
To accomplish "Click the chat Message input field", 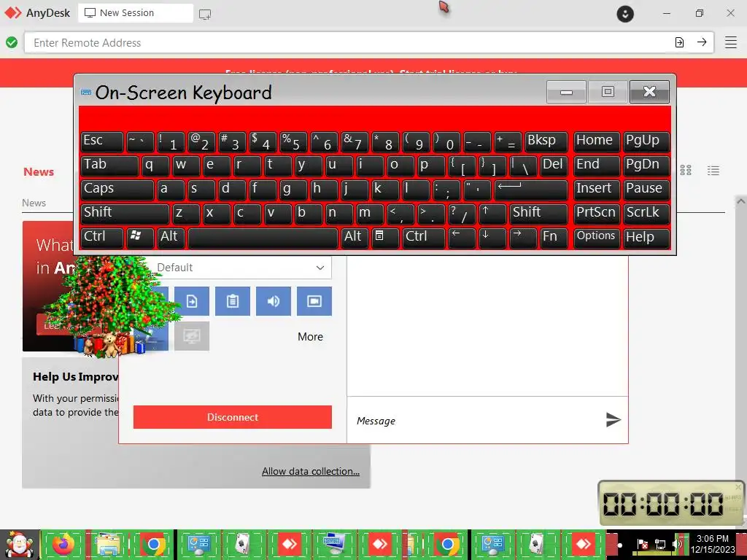I will point(476,420).
